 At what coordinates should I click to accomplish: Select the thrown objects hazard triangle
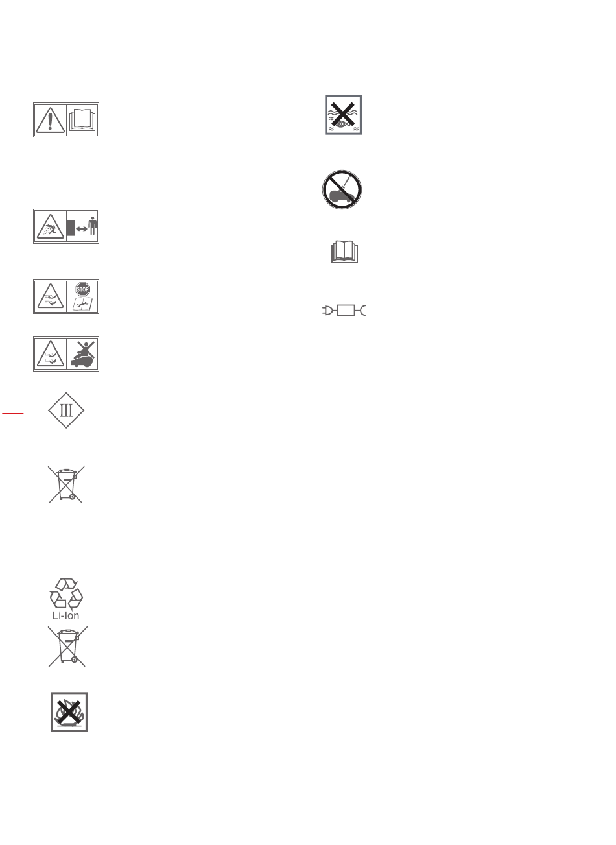pyautogui.click(x=50, y=226)
